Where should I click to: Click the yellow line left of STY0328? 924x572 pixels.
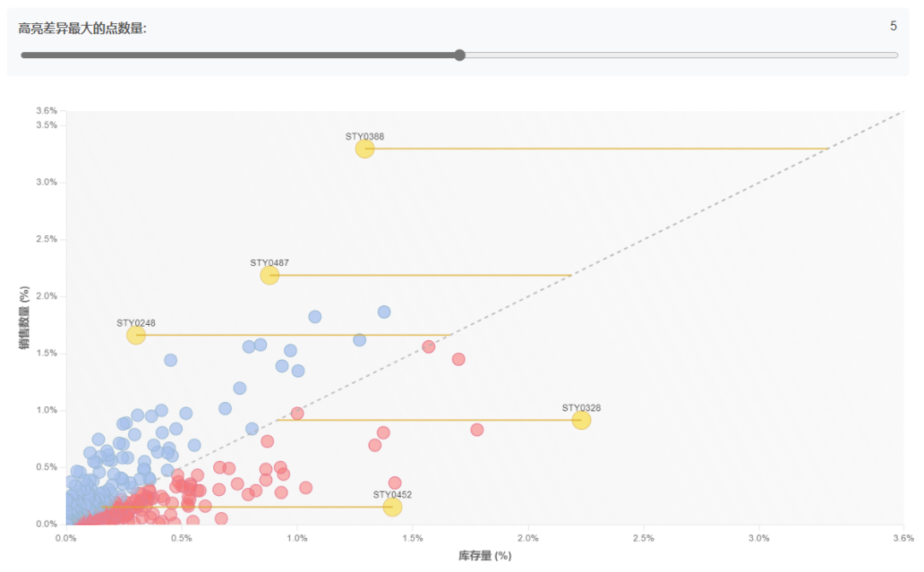[423, 420]
